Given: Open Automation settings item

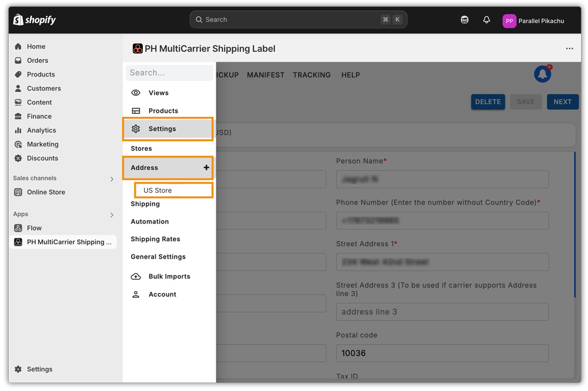Looking at the screenshot, I should point(149,222).
